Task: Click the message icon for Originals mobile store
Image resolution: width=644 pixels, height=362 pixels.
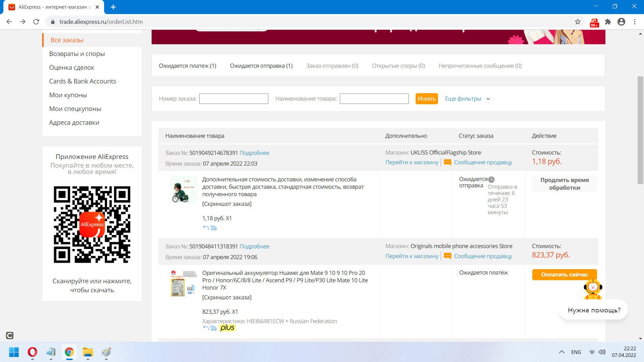Action: click(447, 256)
